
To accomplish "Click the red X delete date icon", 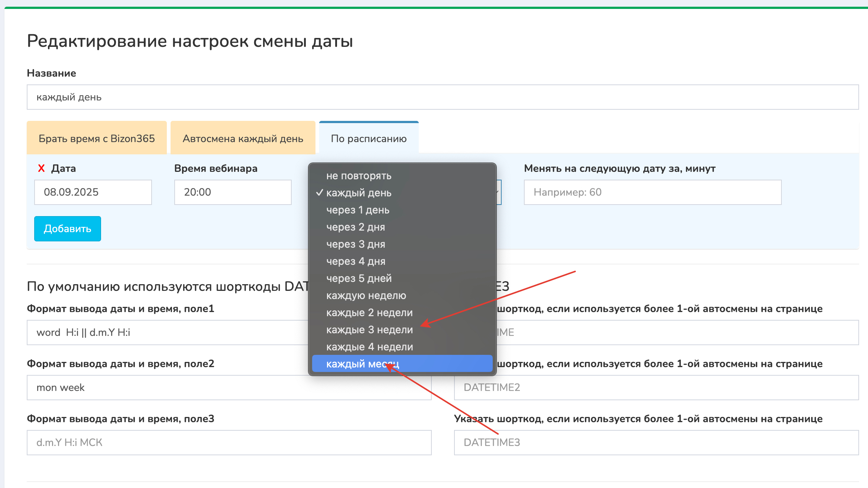I will tap(41, 168).
